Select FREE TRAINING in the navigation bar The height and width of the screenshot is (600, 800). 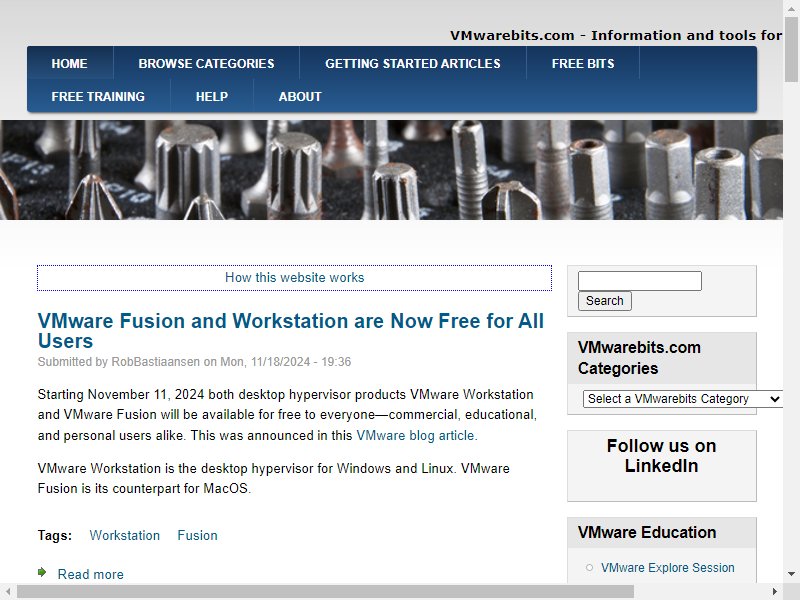pyautogui.click(x=98, y=96)
